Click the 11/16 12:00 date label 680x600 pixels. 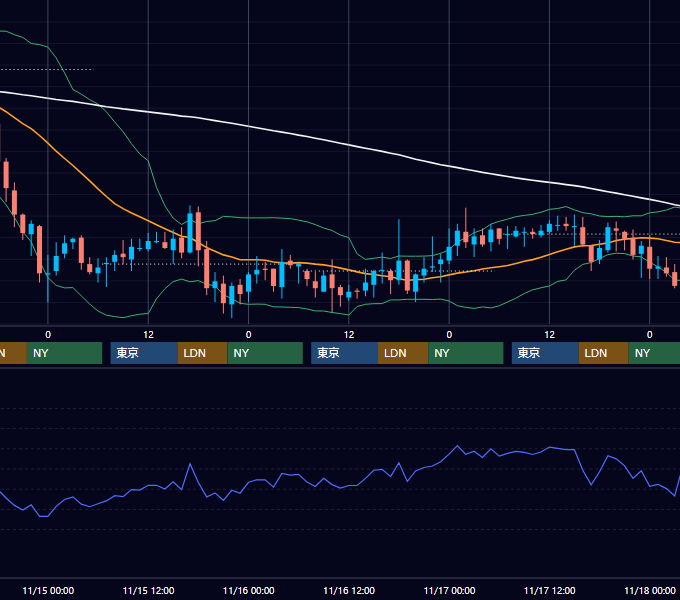pyautogui.click(x=349, y=590)
